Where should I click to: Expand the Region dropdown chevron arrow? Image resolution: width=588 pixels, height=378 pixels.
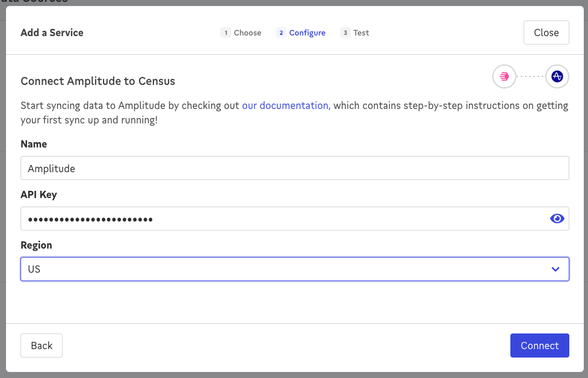coord(555,269)
